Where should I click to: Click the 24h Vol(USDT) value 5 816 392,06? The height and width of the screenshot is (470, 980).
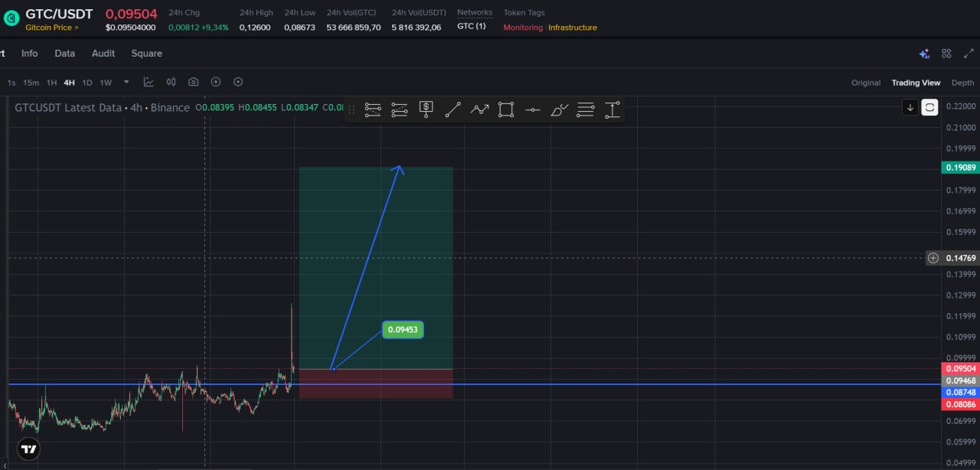416,27
